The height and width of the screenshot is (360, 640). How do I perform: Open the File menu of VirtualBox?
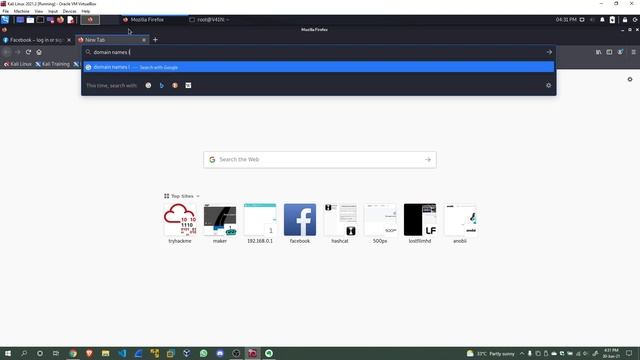pos(6,11)
